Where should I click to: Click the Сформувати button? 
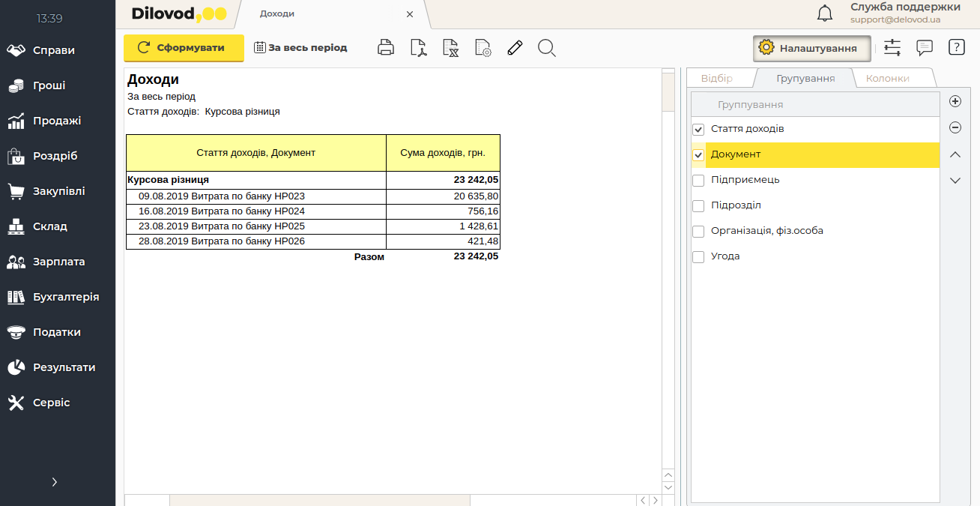point(184,47)
